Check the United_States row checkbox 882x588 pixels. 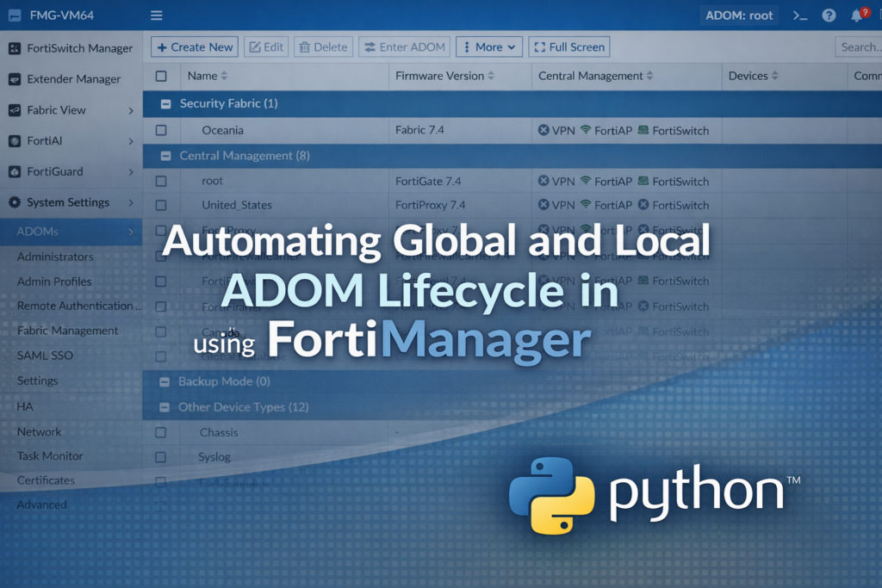pos(161,205)
